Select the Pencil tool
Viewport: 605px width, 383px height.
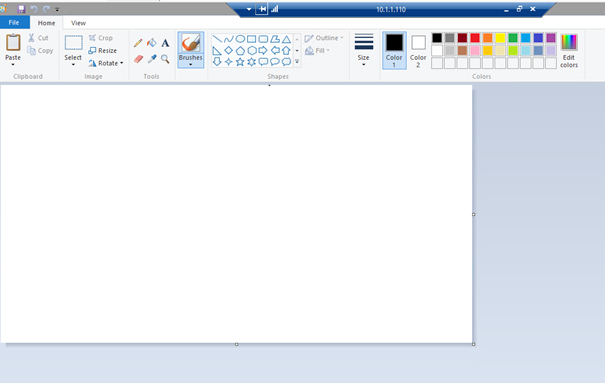[138, 43]
